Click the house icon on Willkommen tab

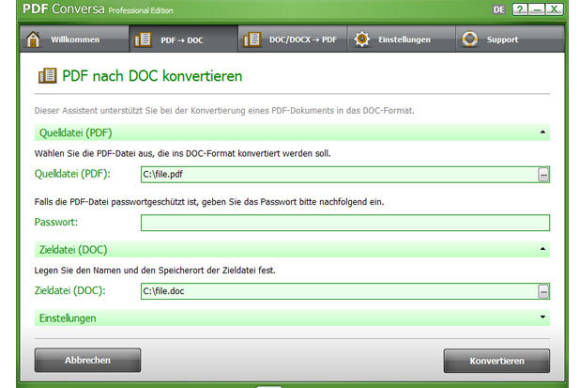33,39
